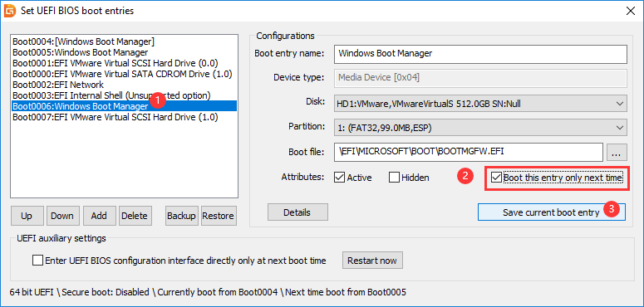The image size is (644, 307).
Task: Save current boot entry
Action: (x=551, y=212)
